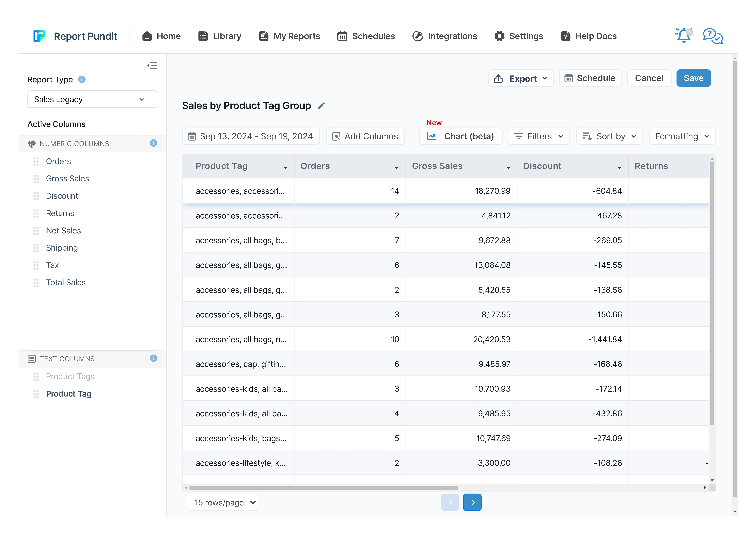Click info icon beside Numeric Columns
756x534 pixels.
tap(153, 143)
